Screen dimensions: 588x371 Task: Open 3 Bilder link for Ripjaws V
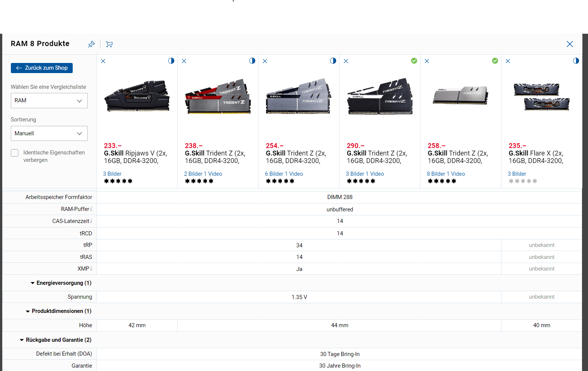point(112,174)
